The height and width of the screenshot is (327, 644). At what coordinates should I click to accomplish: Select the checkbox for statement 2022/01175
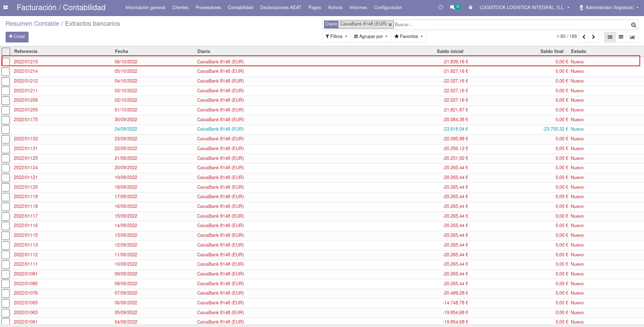(6, 120)
